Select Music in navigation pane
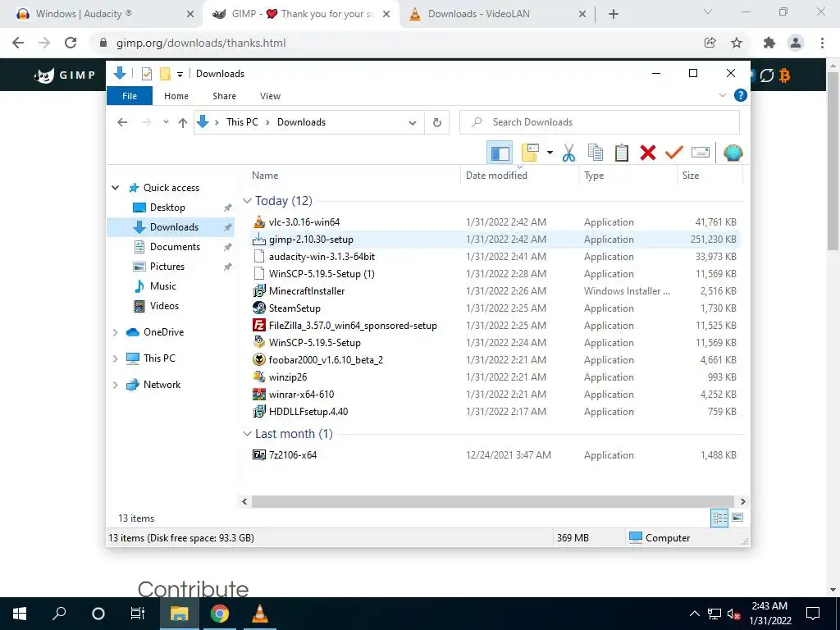The image size is (840, 630). pyautogui.click(x=163, y=286)
